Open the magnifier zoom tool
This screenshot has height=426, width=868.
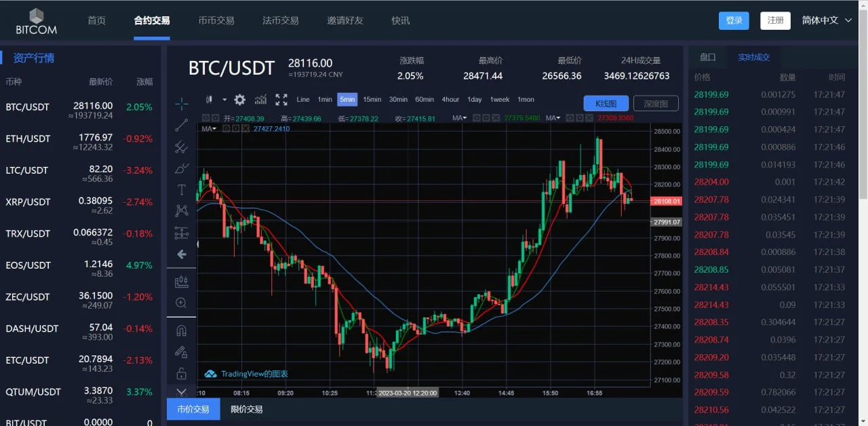coord(181,303)
